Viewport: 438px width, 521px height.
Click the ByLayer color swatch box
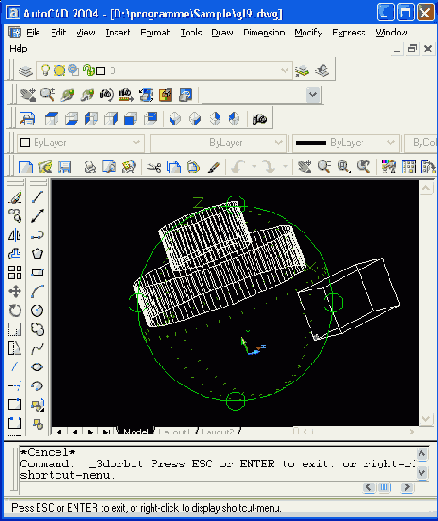click(25, 143)
